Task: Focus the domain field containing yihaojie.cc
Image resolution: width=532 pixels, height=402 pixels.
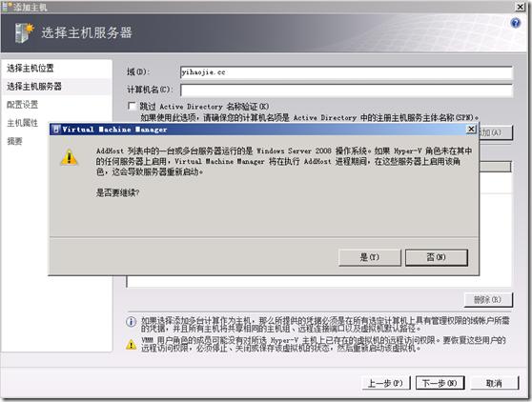Action: pyautogui.click(x=346, y=72)
